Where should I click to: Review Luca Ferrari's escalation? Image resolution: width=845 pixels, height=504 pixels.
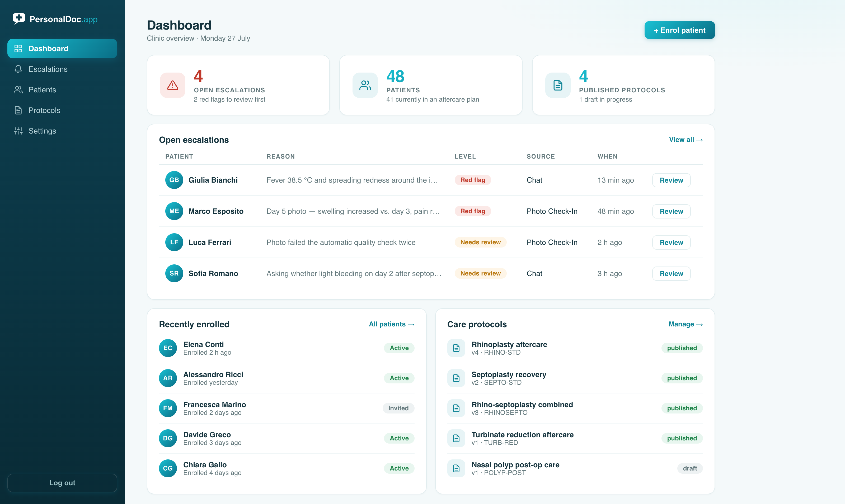point(671,243)
